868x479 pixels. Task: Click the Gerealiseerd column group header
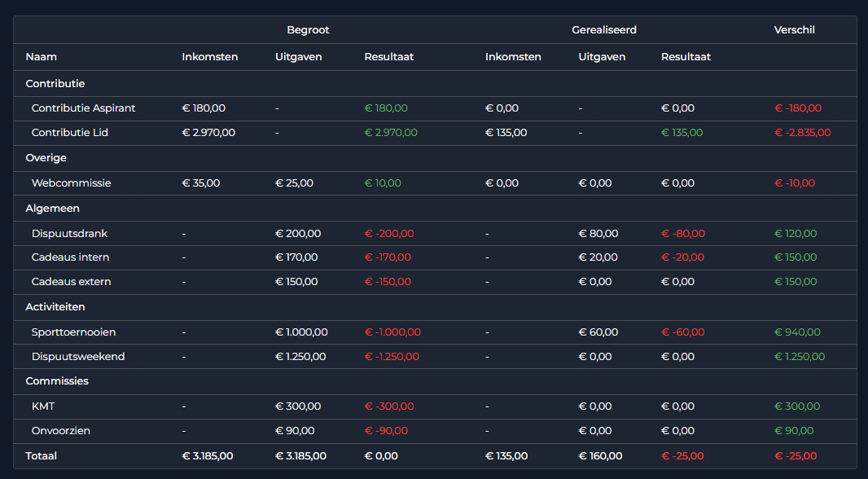pos(604,30)
